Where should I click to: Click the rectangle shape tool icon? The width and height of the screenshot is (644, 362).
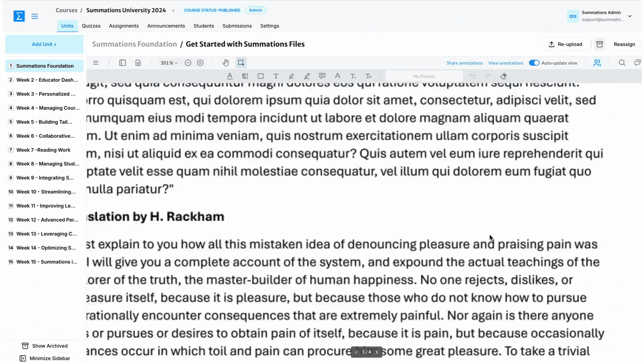[261, 76]
